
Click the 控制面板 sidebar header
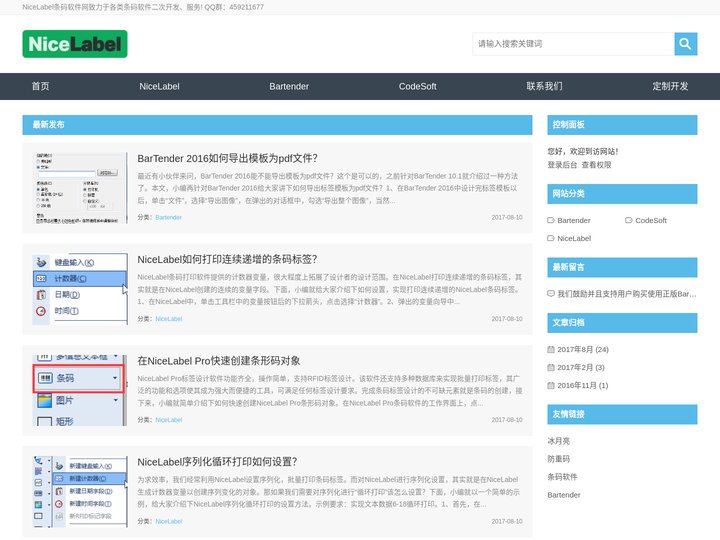point(622,125)
